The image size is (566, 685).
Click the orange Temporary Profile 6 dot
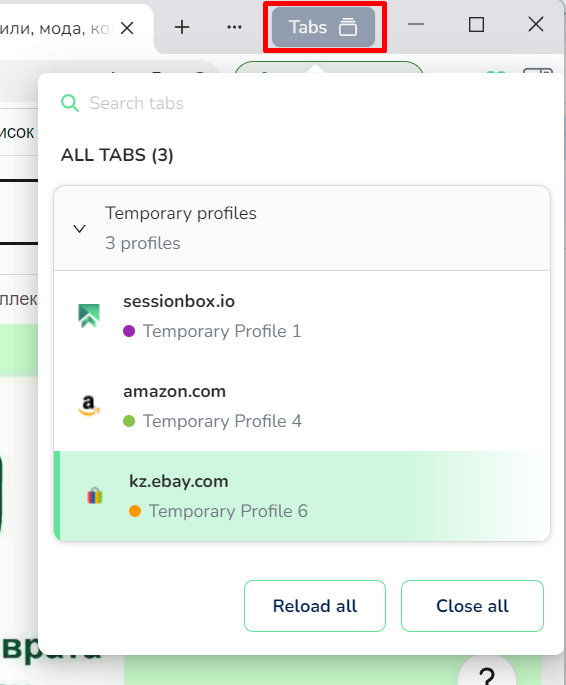coord(135,511)
